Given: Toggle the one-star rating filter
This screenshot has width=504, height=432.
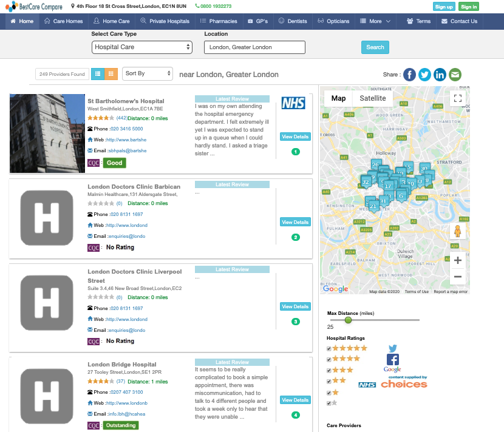Looking at the screenshot, I should pos(329,393).
